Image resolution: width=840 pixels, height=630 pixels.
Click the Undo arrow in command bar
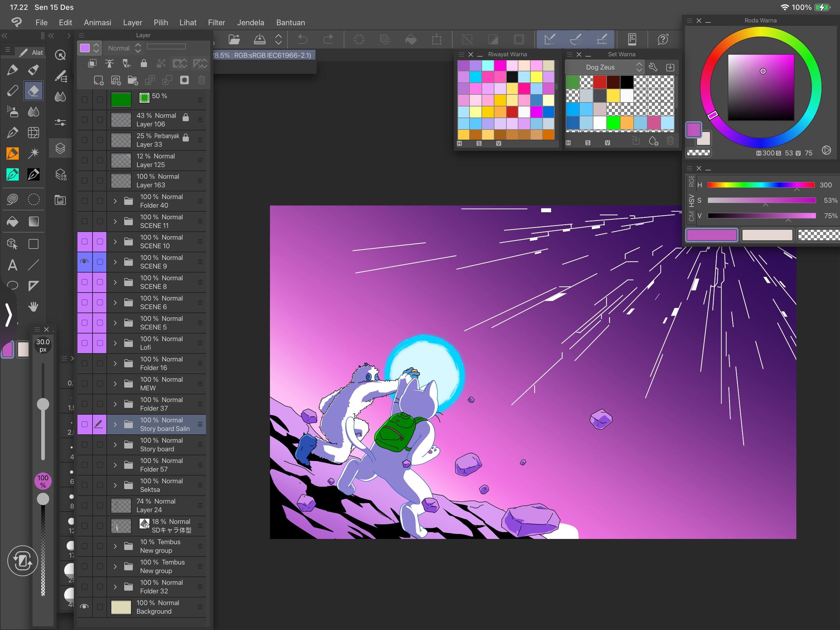[x=302, y=39]
